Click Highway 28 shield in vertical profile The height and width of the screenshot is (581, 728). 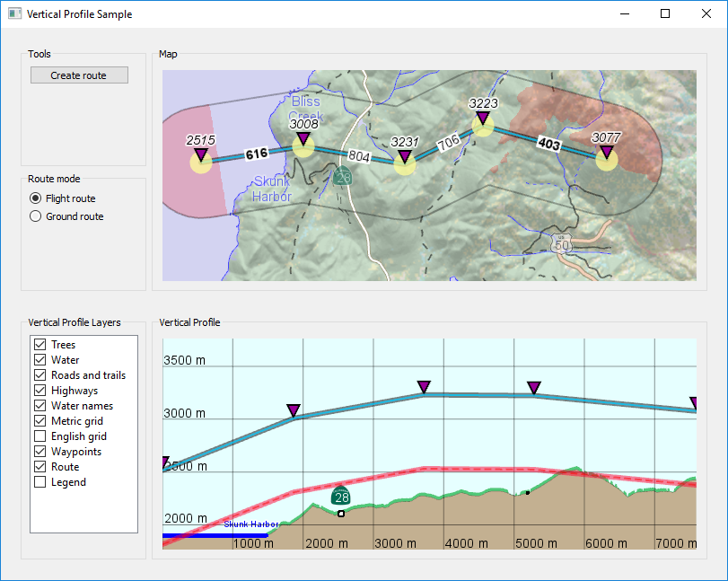(341, 497)
